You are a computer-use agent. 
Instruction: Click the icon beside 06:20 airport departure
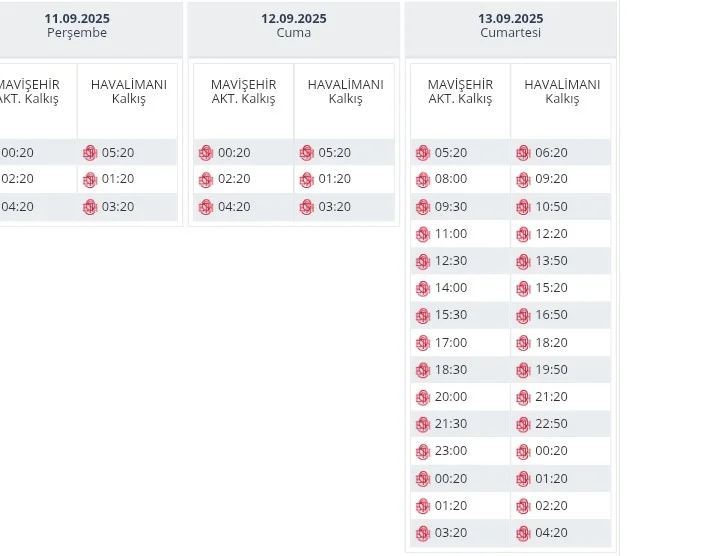coord(523,153)
